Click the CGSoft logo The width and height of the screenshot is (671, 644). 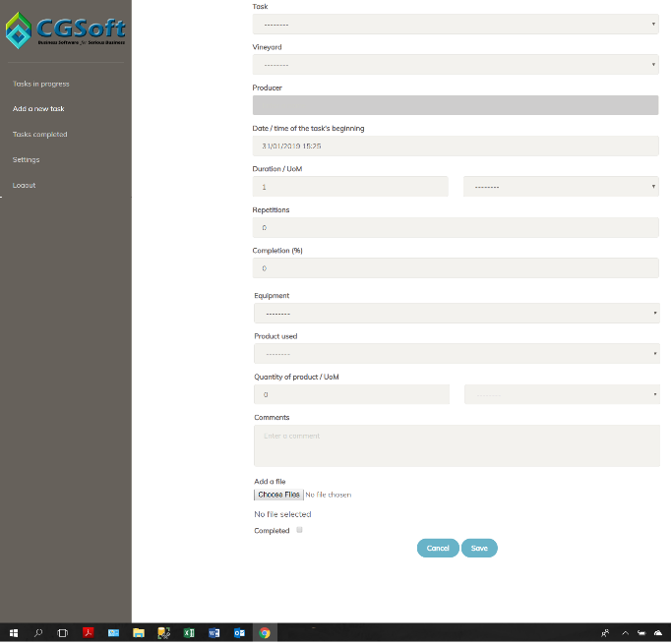pos(66,29)
